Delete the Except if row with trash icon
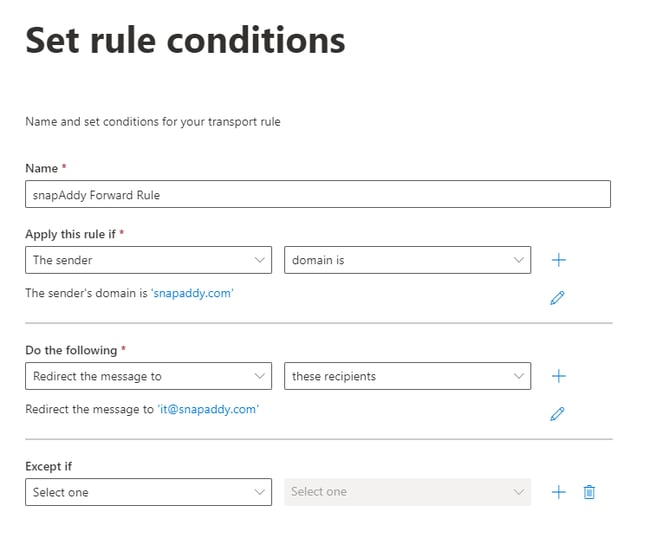The width and height of the screenshot is (650, 551). [589, 492]
